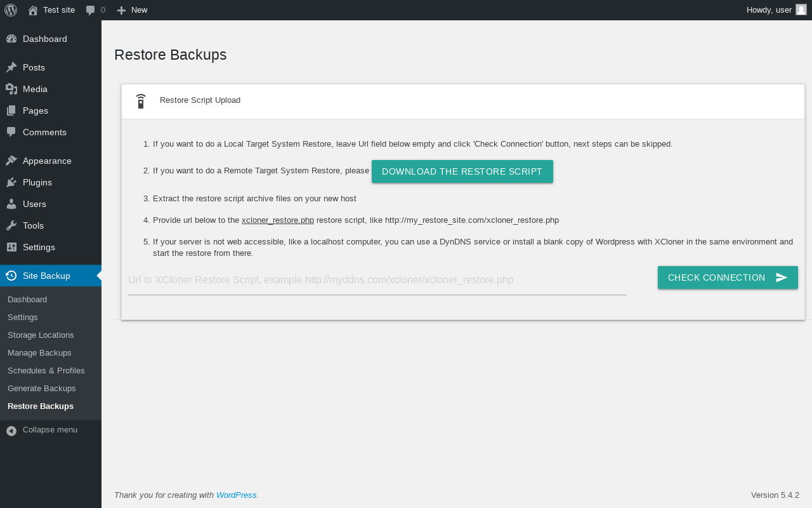Select Generate Backups submenu entry
The image size is (812, 508).
point(41,388)
